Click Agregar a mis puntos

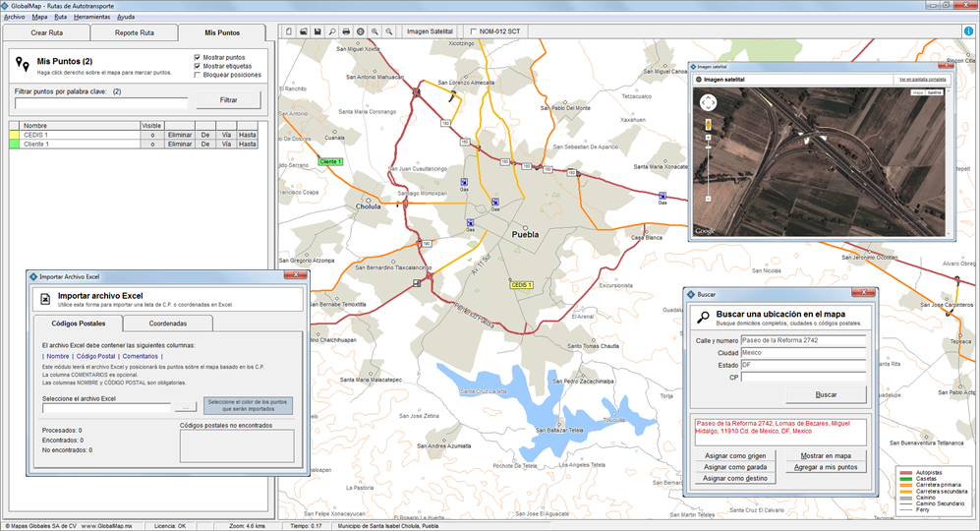pos(826,467)
